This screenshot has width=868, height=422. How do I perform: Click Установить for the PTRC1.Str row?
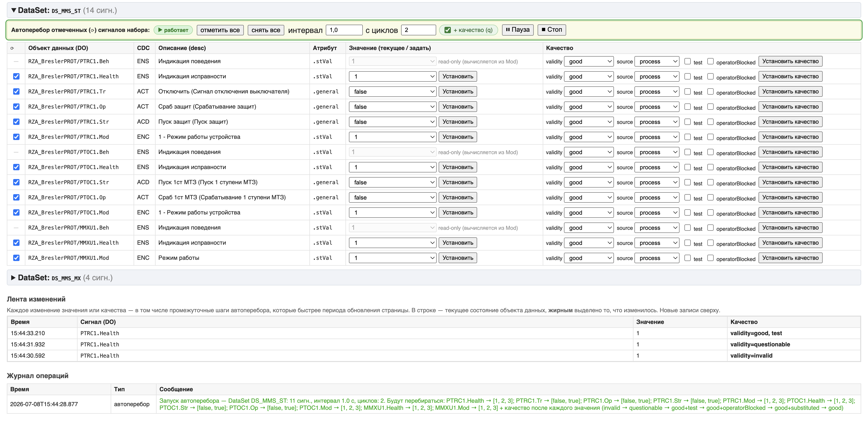coord(458,122)
